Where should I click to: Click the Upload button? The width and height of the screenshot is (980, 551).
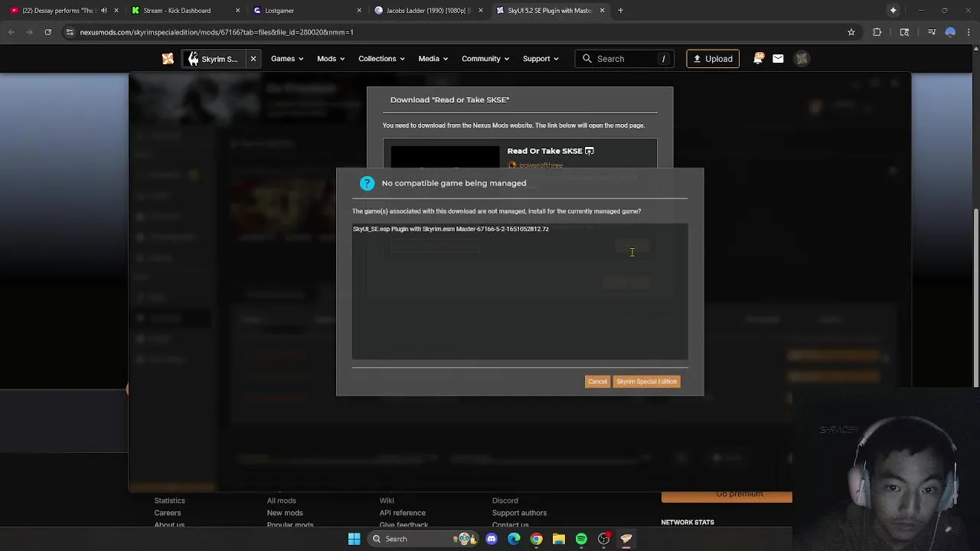pos(713,59)
